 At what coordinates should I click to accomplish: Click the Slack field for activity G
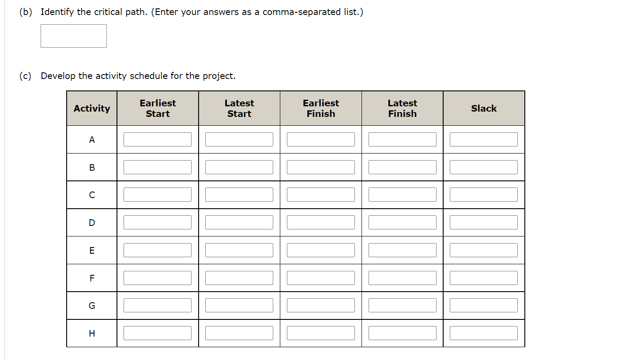(x=483, y=305)
